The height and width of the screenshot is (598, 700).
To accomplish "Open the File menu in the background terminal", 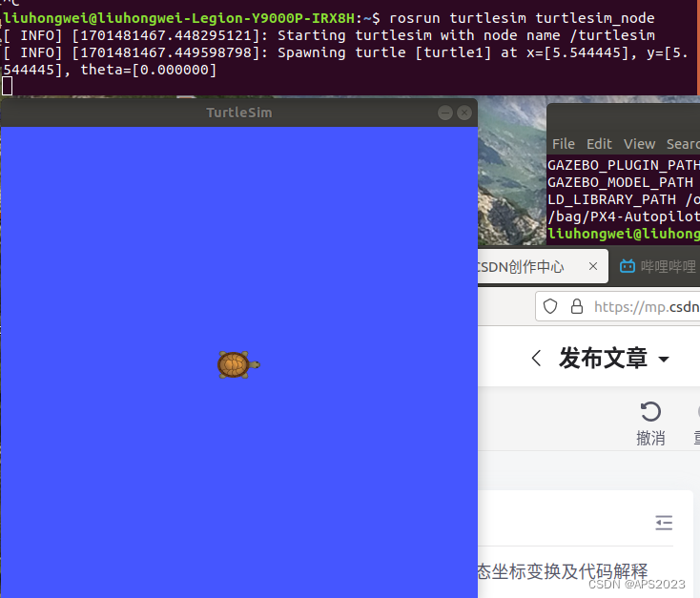I will click(564, 144).
